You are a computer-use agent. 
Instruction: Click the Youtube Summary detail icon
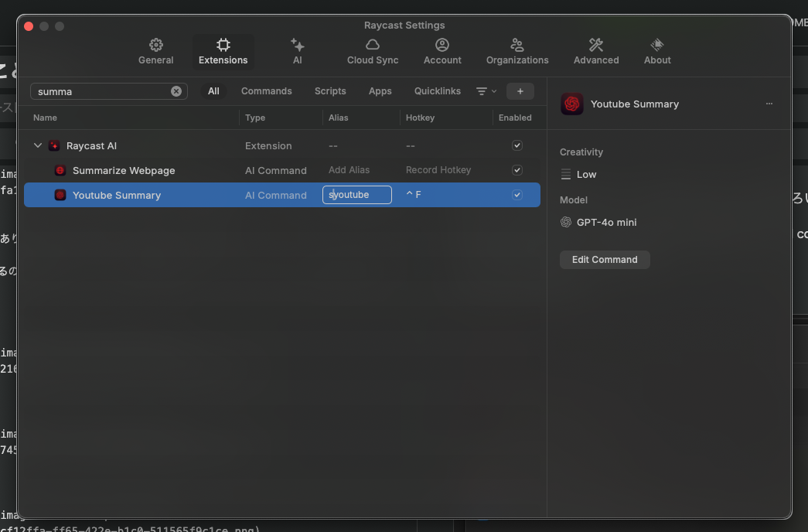point(571,104)
